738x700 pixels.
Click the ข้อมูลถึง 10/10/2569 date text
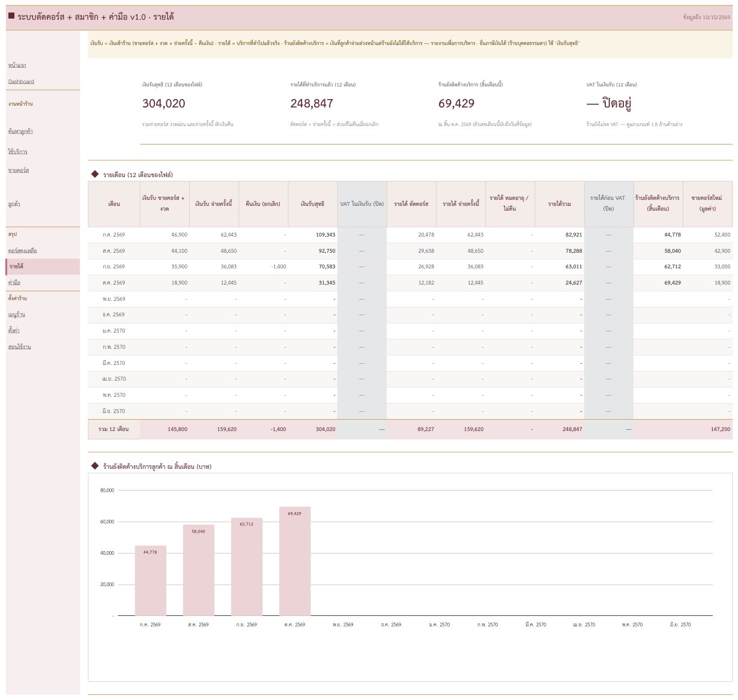(x=706, y=17)
